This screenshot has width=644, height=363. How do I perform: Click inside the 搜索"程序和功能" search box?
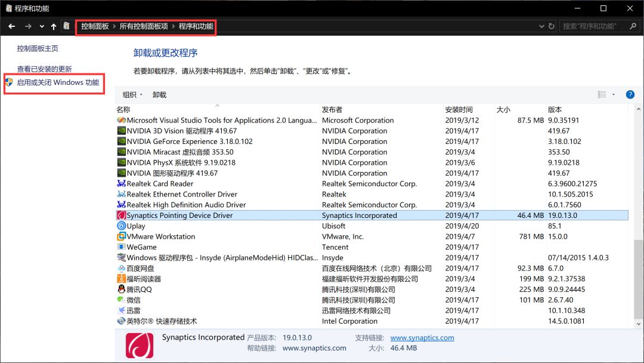tap(590, 26)
